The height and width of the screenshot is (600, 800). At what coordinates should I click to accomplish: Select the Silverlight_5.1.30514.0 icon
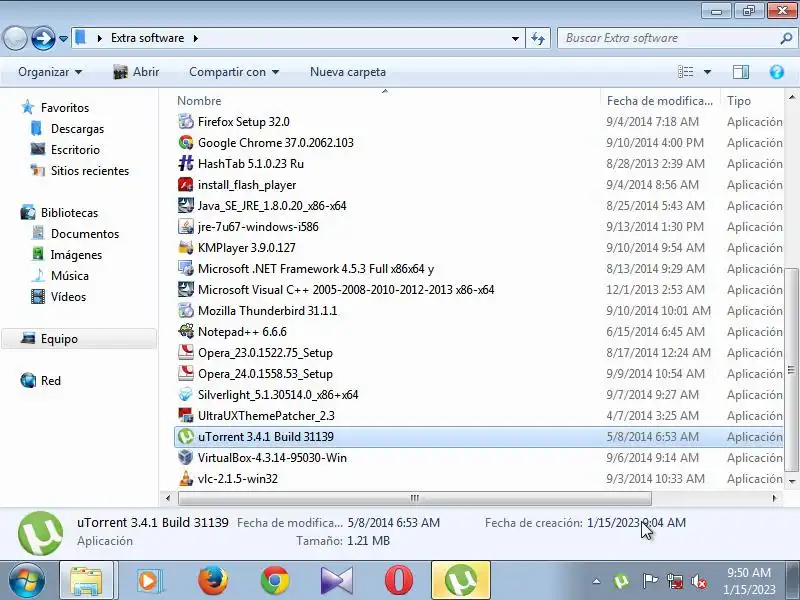186,394
